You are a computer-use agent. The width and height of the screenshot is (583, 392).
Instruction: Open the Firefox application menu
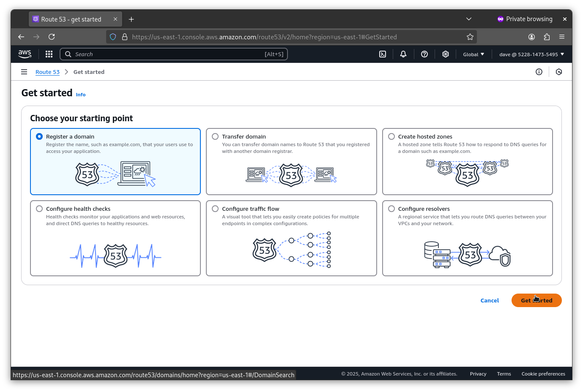562,37
